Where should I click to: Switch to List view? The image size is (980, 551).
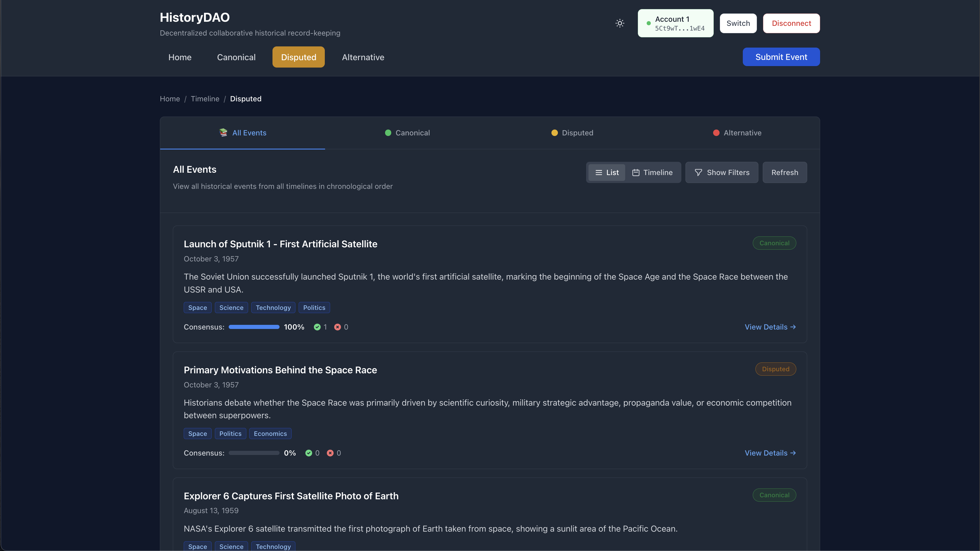[607, 173]
